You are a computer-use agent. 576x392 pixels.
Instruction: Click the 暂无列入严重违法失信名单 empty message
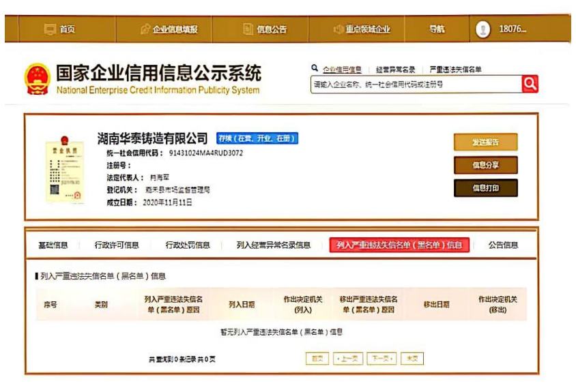281,332
